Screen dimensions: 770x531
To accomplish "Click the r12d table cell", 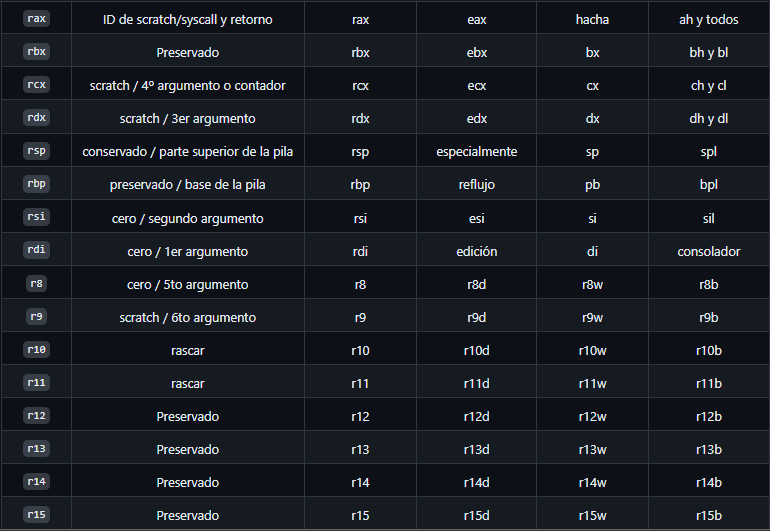I will click(x=476, y=417).
